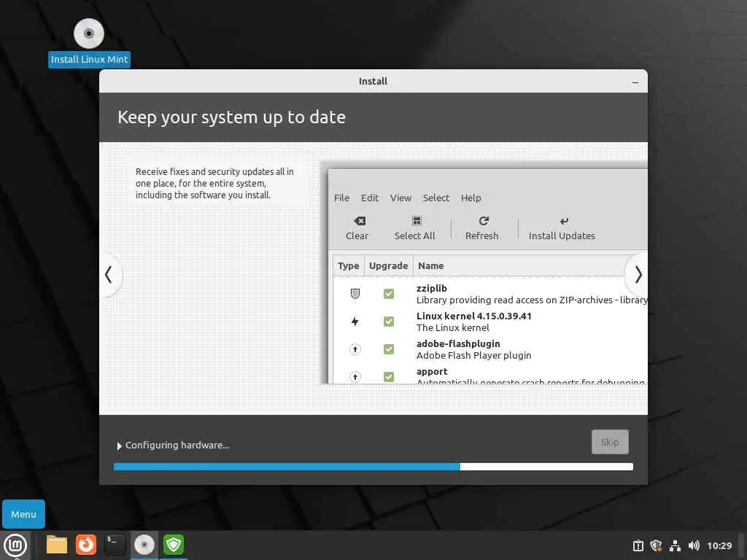Open the Select menu in slideshow
This screenshot has width=747, height=560.
(x=436, y=198)
